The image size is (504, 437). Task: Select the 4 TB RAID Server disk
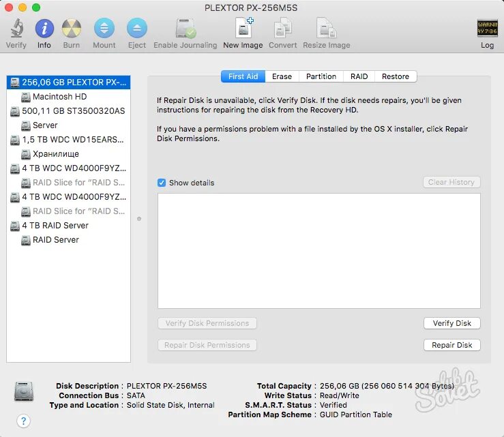[x=68, y=226]
